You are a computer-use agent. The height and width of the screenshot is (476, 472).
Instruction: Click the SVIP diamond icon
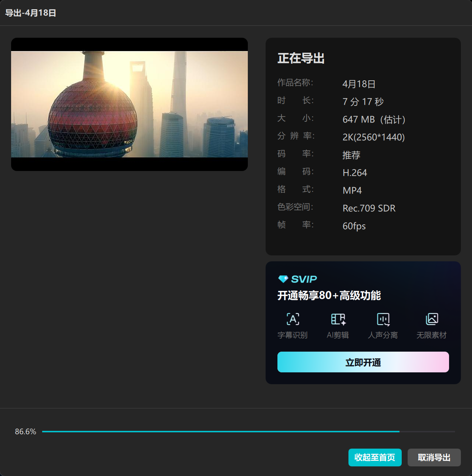(x=283, y=279)
